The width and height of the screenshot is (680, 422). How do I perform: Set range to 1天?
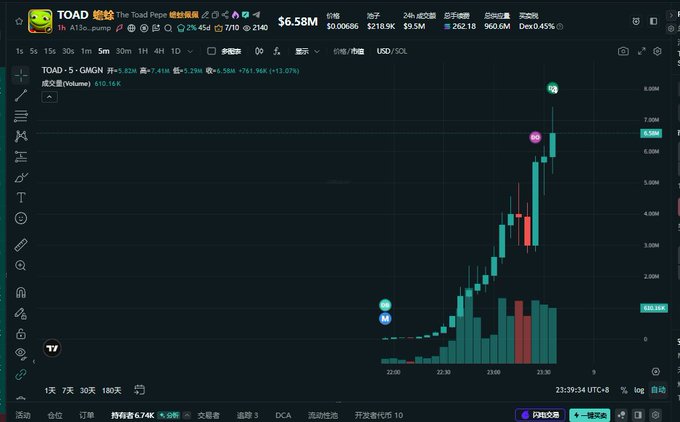coord(50,390)
